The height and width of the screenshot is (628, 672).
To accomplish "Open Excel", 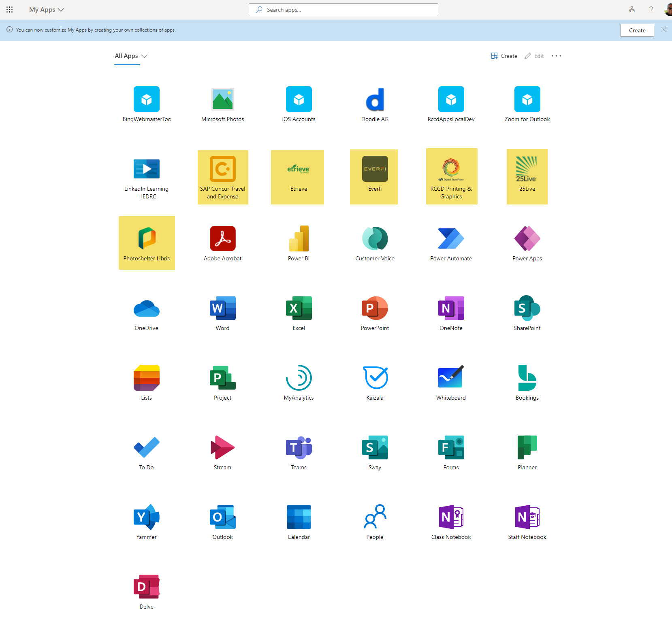I will coord(299,313).
